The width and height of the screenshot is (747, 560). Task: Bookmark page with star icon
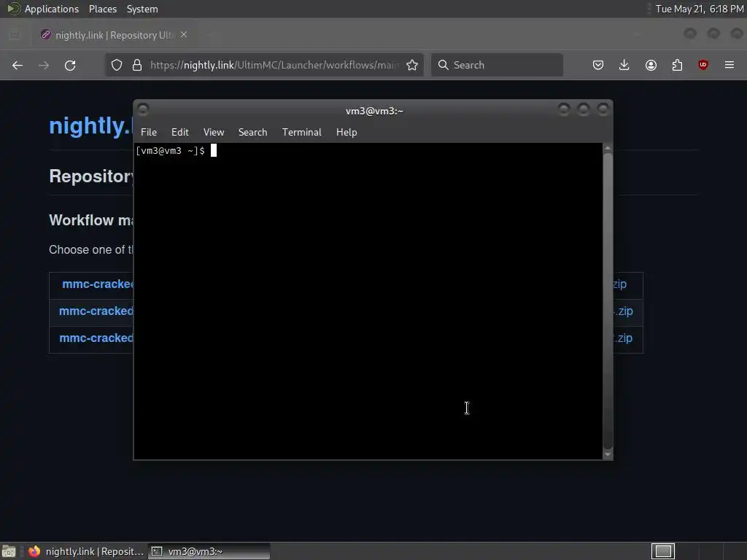pyautogui.click(x=412, y=65)
